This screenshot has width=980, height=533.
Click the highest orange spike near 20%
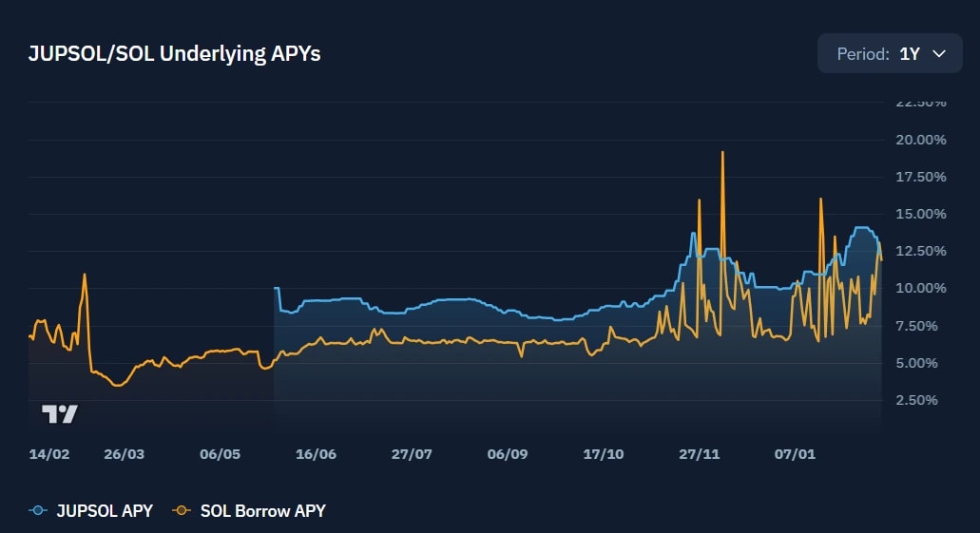(722, 153)
